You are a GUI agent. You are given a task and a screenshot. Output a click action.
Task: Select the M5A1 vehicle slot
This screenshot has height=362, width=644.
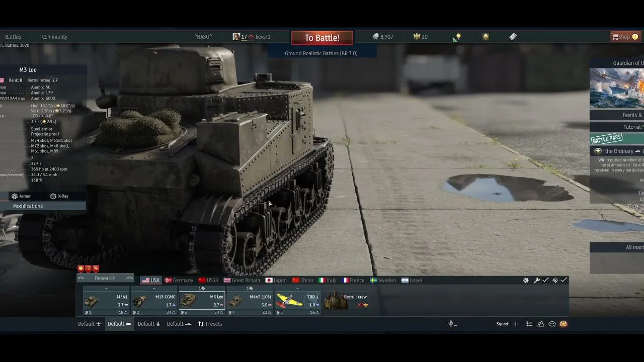tap(106, 301)
